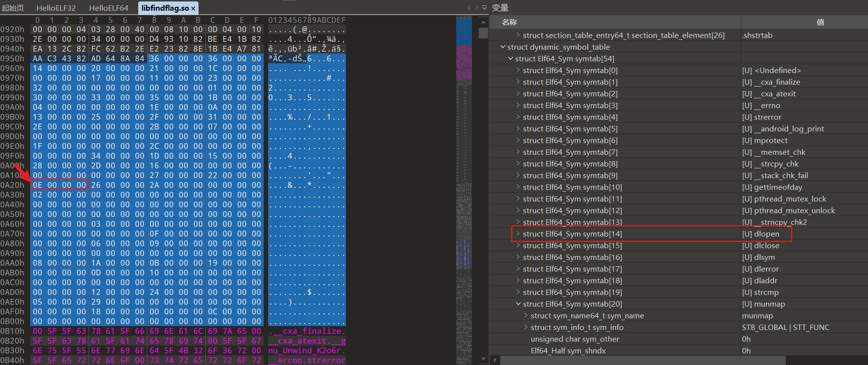868x365 pixels.
Task: Expand symtab[0] struct row
Action: [x=518, y=70]
